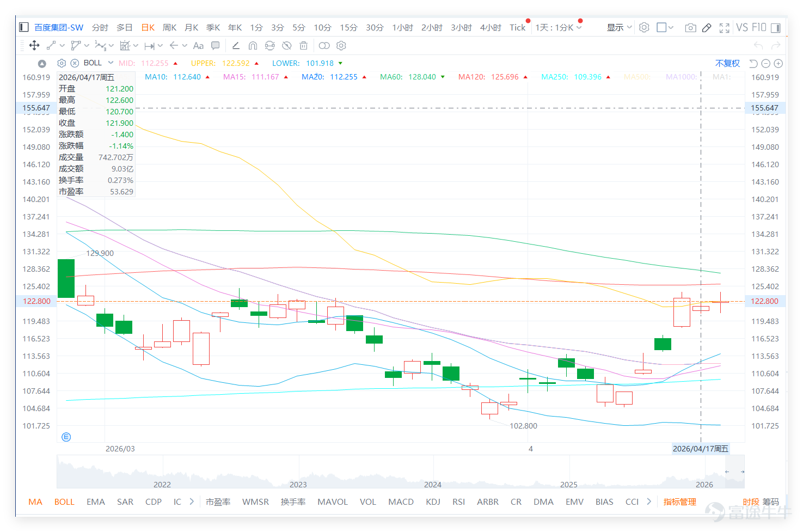803x532 pixels.
Task: Select the 1小时 timeframe
Action: tap(403, 28)
